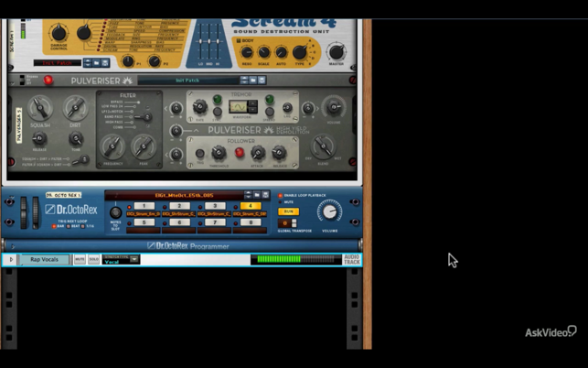Flip the Pulveriser signal routing switch
The height and width of the screenshot is (368, 588).
[x=80, y=161]
